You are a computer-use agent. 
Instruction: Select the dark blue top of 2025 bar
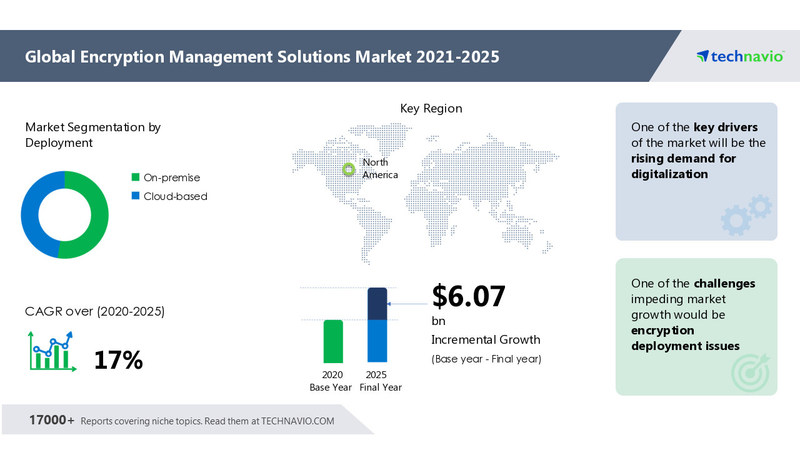(x=377, y=304)
